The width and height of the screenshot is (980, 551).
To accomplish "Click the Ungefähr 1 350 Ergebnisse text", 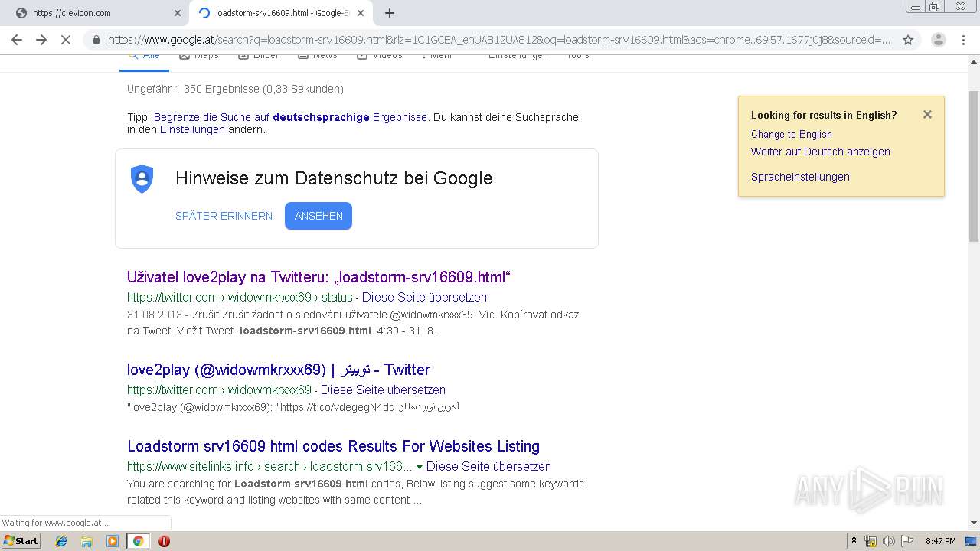I will pyautogui.click(x=235, y=89).
